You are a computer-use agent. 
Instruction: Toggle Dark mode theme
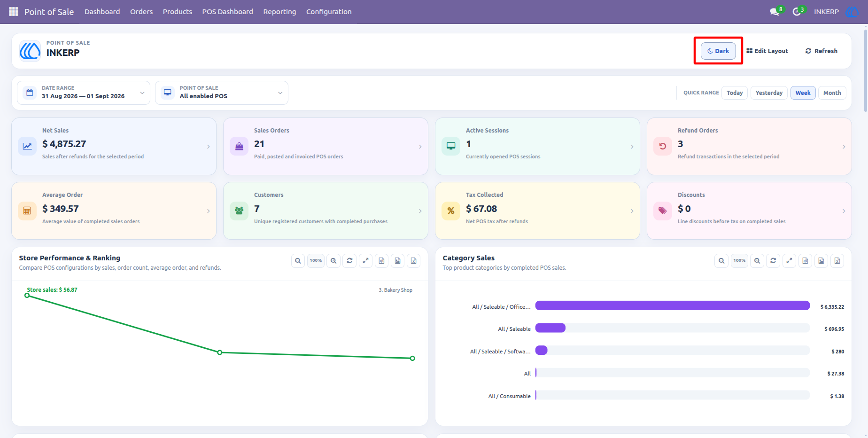click(x=718, y=51)
